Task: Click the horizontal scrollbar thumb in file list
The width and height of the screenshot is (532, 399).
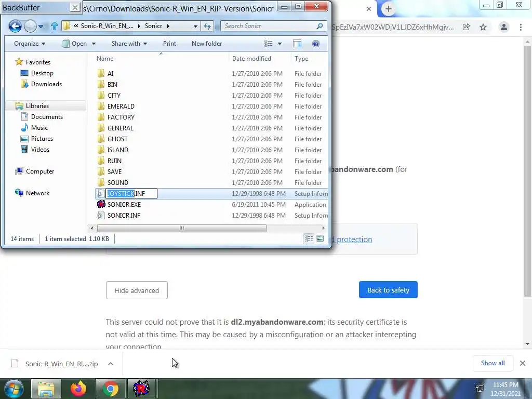Action: (x=181, y=228)
